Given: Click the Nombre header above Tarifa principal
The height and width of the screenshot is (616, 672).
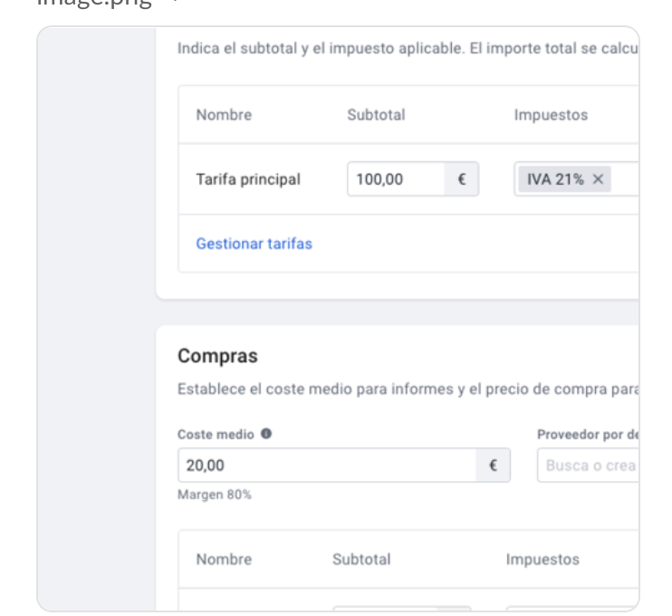Looking at the screenshot, I should pos(224,115).
